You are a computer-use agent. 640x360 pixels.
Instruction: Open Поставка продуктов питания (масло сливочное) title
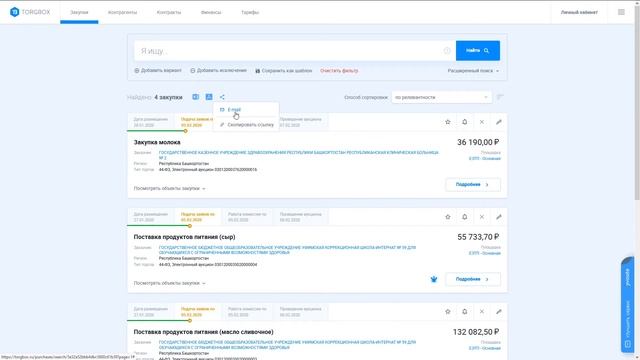coord(203,332)
